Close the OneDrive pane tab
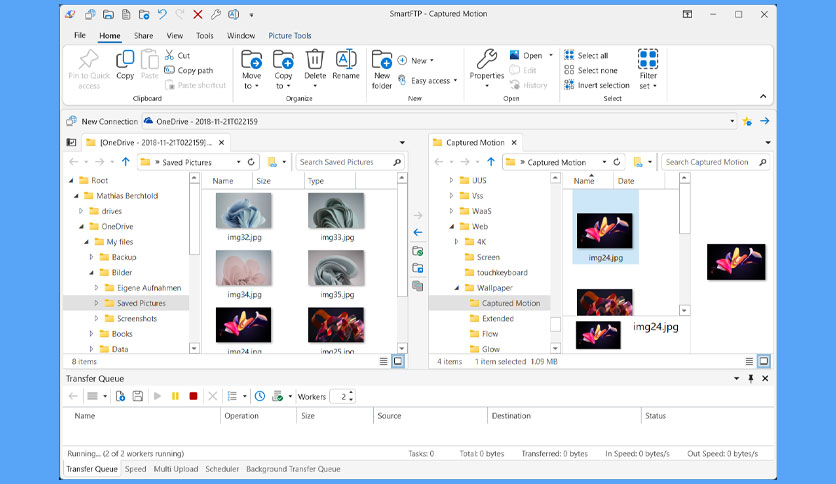Image resolution: width=836 pixels, height=484 pixels. (221, 142)
